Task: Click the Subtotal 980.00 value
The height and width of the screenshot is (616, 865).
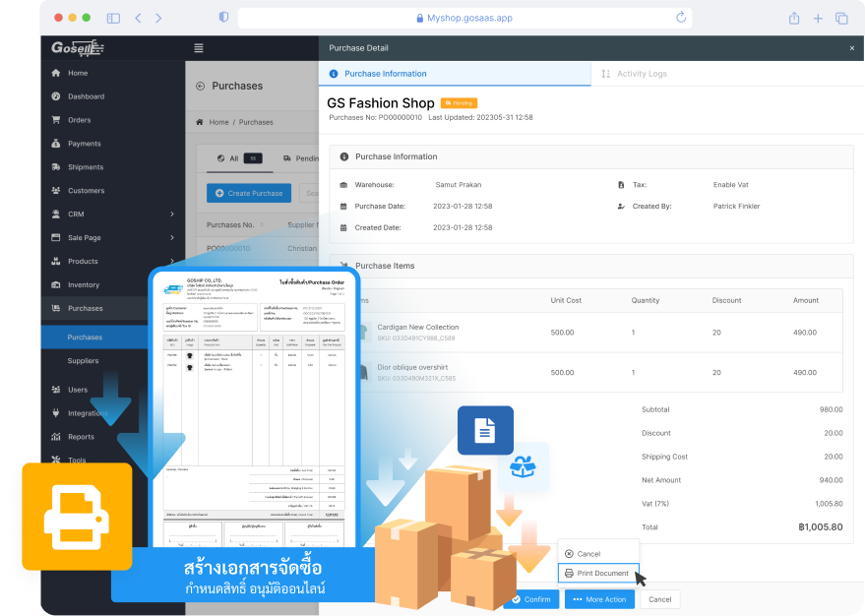Action: [831, 409]
